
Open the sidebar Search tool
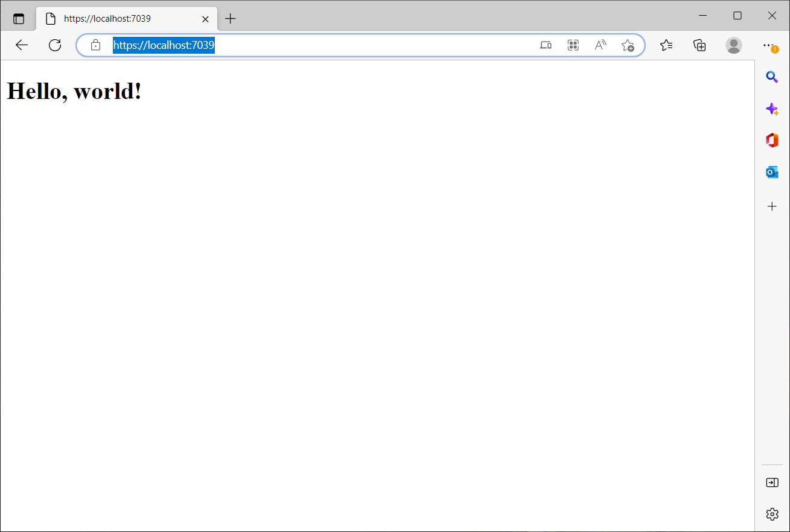[x=772, y=77]
